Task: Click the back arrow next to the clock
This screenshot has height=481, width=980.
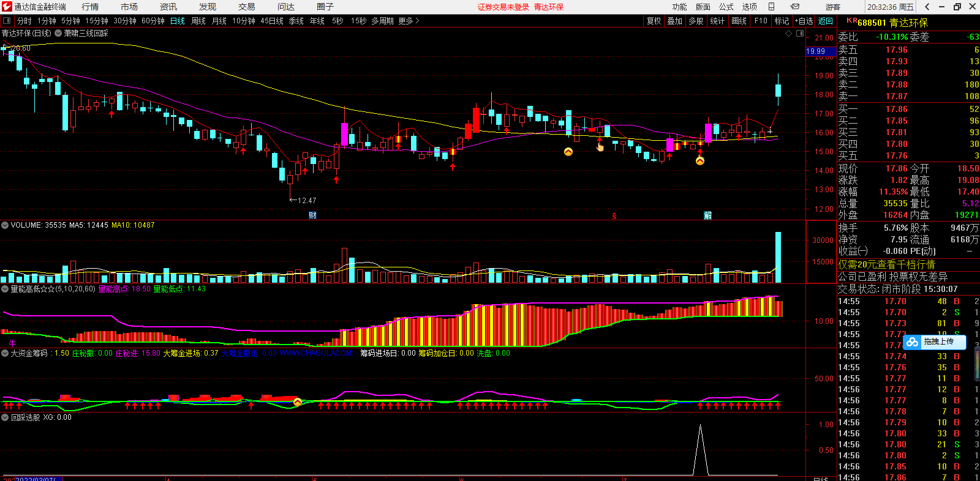Action: (927, 7)
